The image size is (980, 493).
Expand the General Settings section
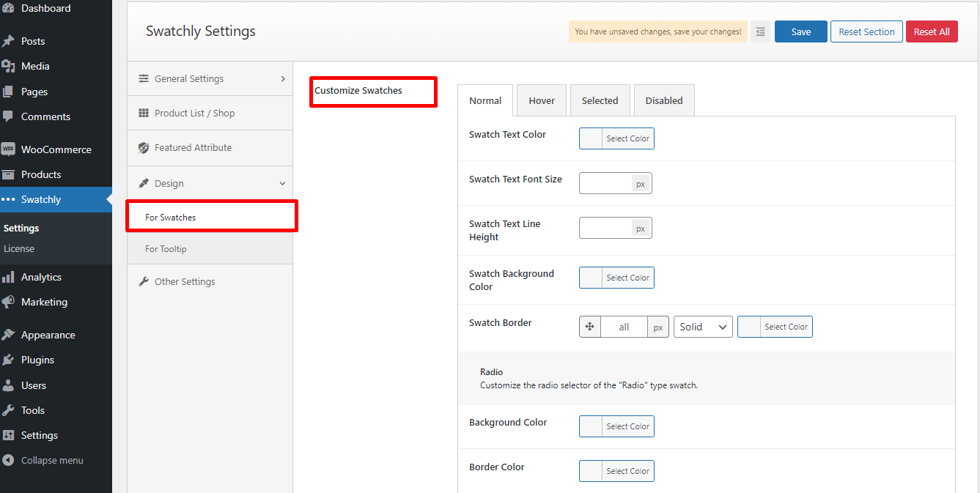point(210,78)
